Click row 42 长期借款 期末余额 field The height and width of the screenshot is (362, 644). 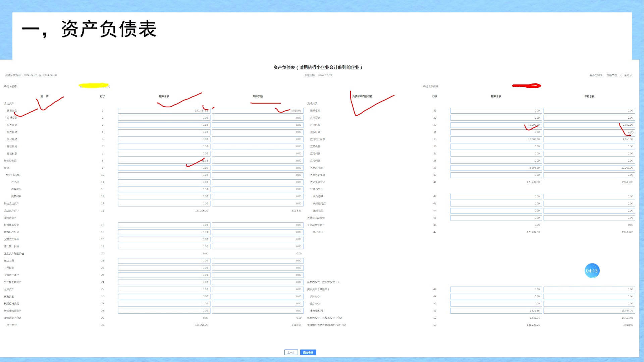[496, 196]
